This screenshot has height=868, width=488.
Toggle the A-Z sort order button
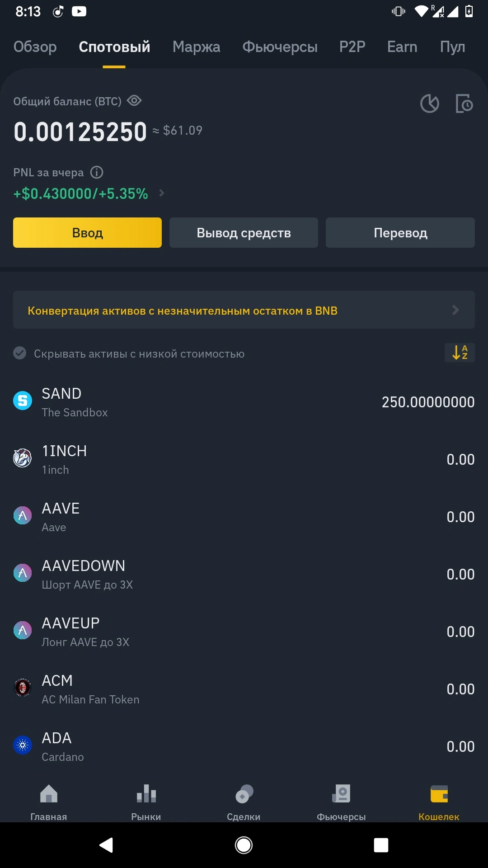460,353
